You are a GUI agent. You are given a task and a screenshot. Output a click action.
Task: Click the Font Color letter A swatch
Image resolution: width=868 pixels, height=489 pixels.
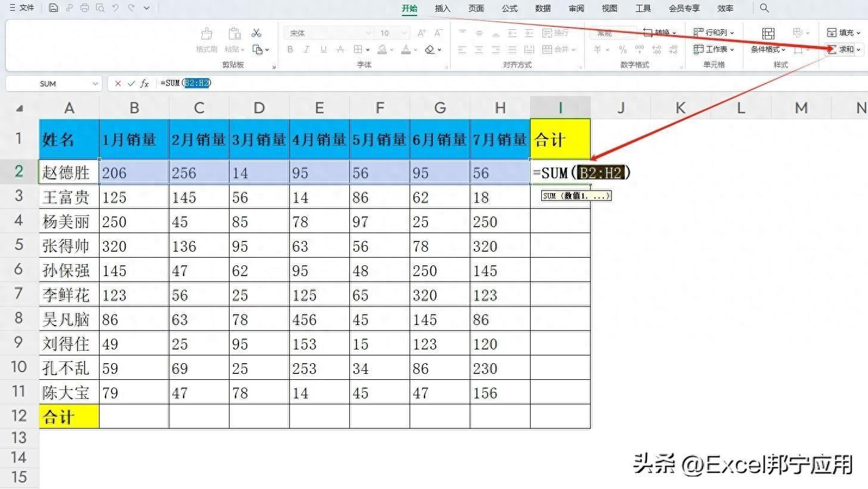tap(406, 49)
